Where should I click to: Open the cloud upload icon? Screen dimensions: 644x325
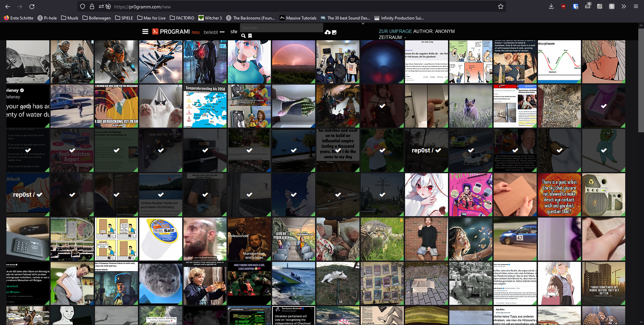[328, 32]
